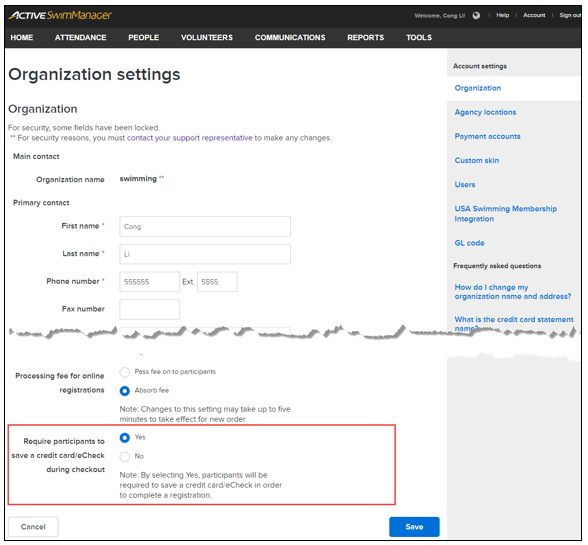The height and width of the screenshot is (545, 588).
Task: Open Payment accounts settings
Action: click(x=488, y=136)
